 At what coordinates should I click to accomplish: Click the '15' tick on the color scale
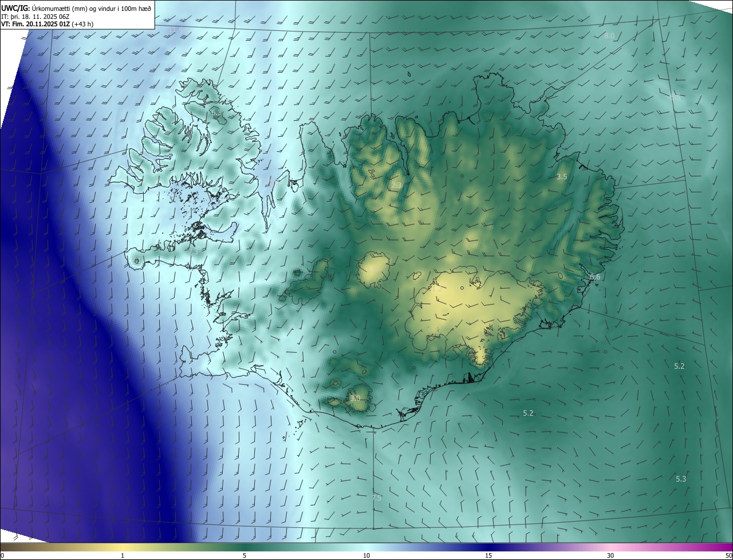(488, 555)
